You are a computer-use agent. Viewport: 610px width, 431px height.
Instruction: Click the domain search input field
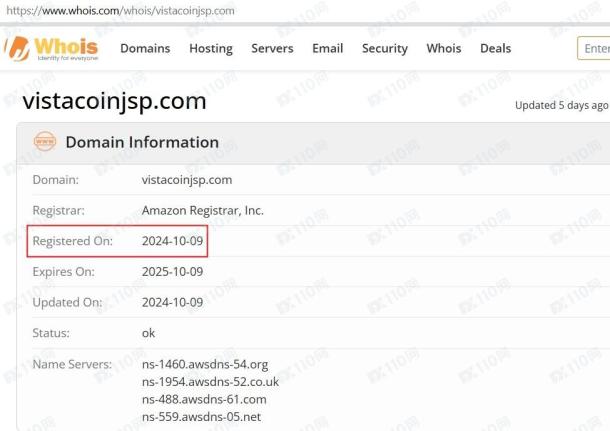point(594,48)
